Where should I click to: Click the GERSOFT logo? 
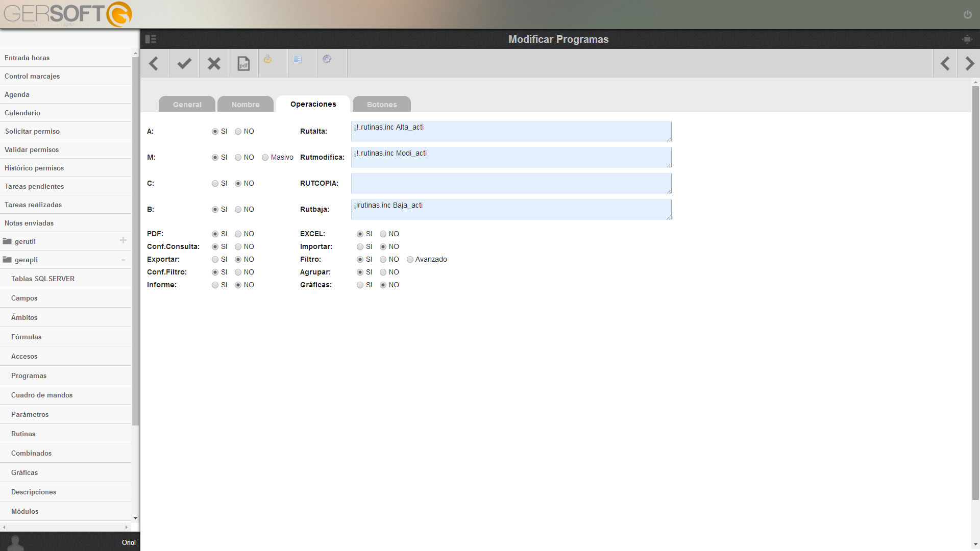[68, 14]
